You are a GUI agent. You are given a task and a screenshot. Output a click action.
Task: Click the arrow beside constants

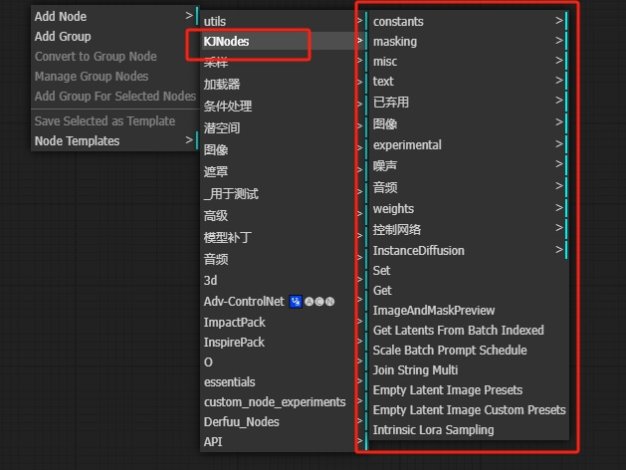coord(559,20)
